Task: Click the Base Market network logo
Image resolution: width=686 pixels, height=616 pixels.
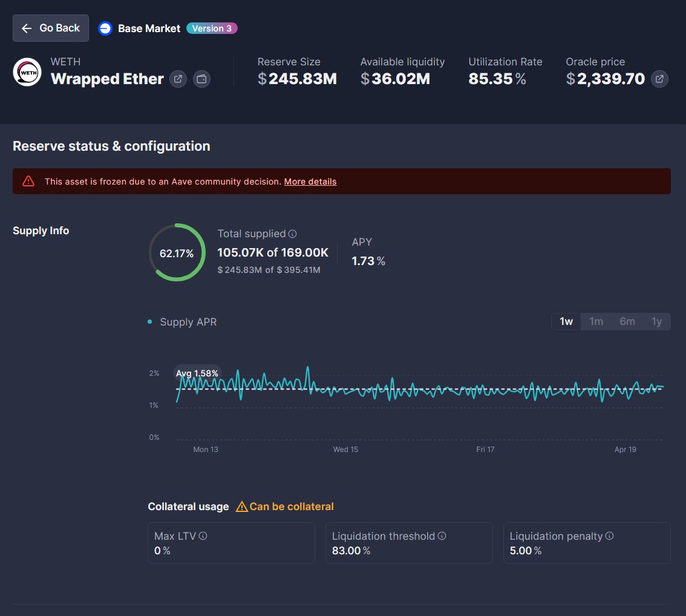Action: [105, 28]
